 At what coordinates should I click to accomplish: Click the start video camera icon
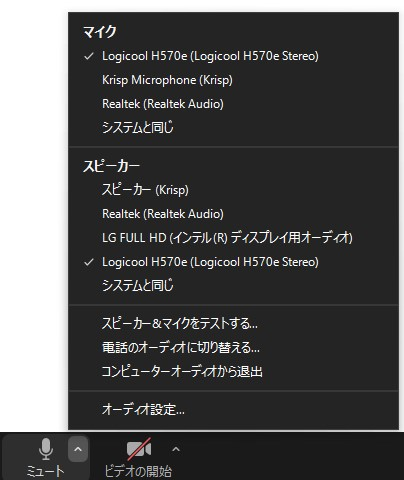139,449
